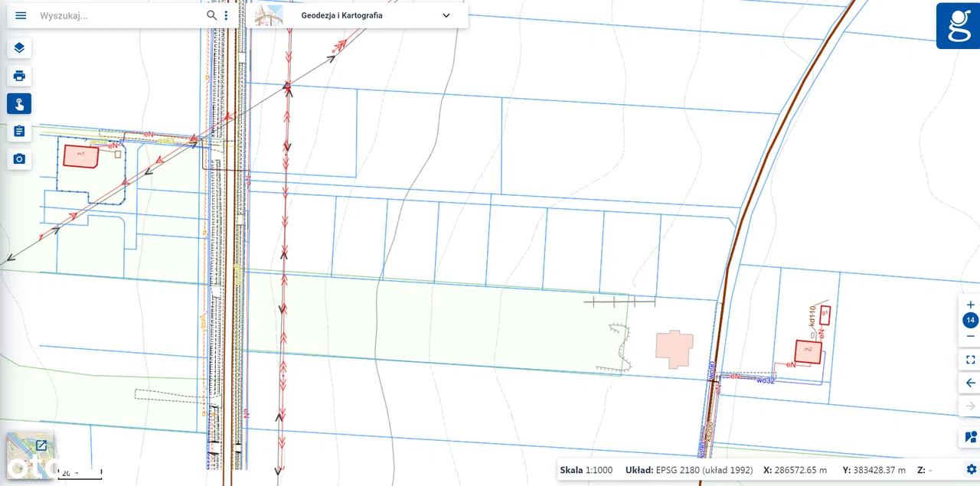
Task: Click the chevron beside the Geodezja i Kartografia label
Action: point(446,15)
